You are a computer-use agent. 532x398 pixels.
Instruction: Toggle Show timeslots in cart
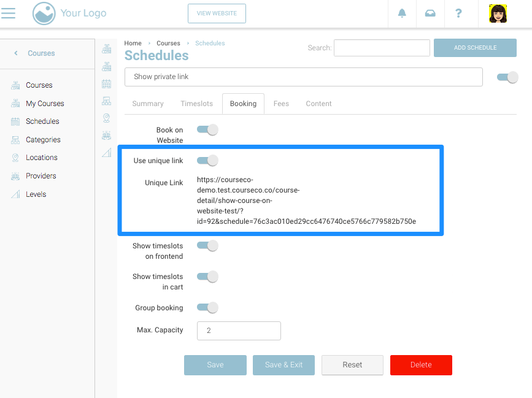(x=207, y=277)
